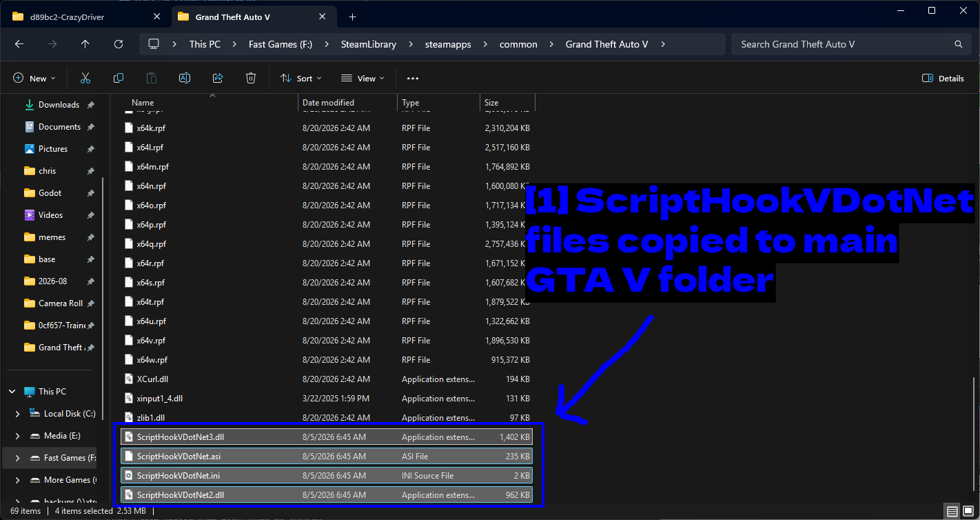Click the Fast Games (F:) breadcrumb
980x520 pixels.
click(280, 44)
